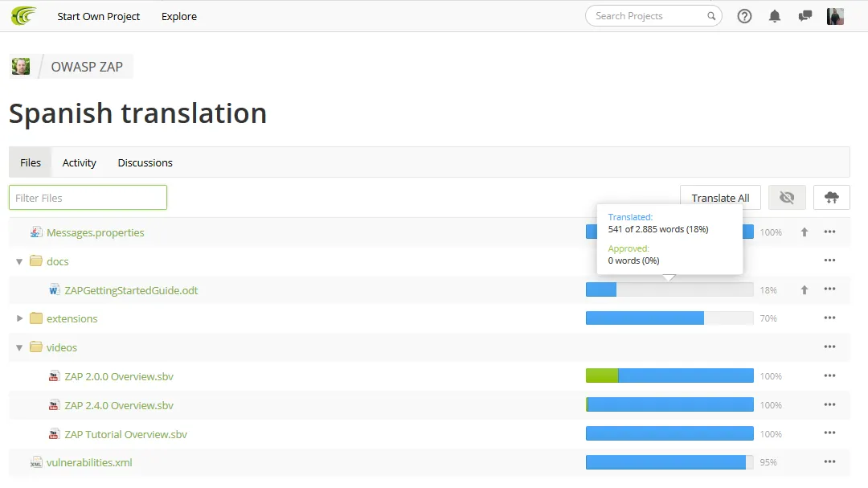The image size is (868, 488).
Task: Open more options for ZAP 2.4.0 Overview.sbv
Action: coord(829,404)
